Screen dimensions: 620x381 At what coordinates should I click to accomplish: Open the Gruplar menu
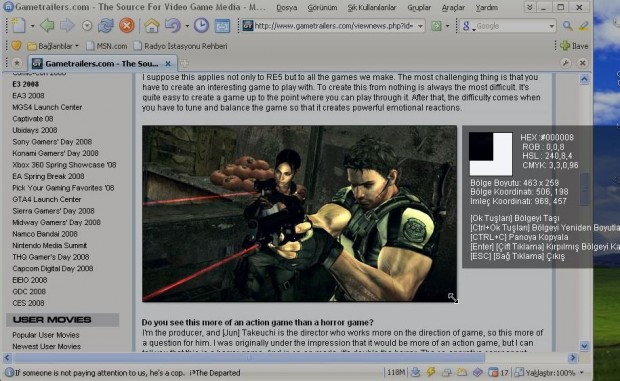point(419,8)
